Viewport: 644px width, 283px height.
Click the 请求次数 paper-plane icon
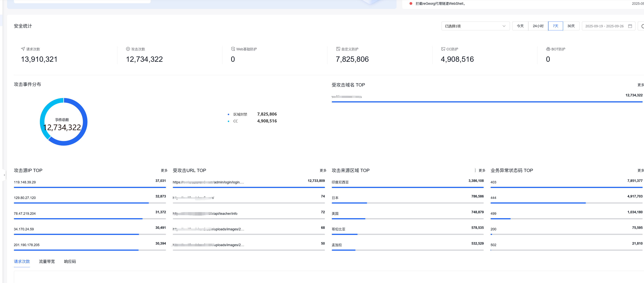point(23,49)
